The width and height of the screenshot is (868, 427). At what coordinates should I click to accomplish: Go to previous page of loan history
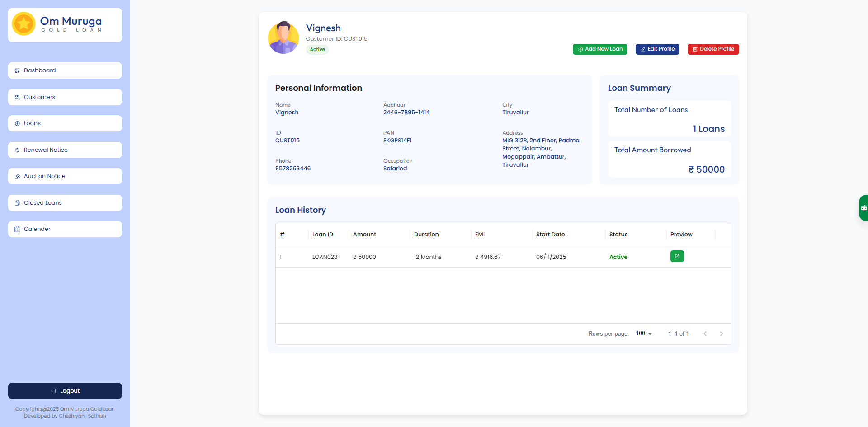(705, 334)
